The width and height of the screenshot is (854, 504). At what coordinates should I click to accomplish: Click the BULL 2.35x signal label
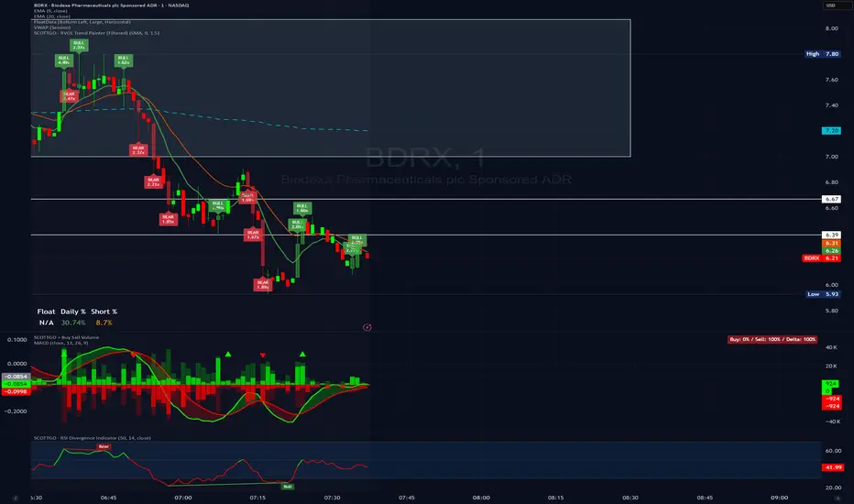click(357, 239)
